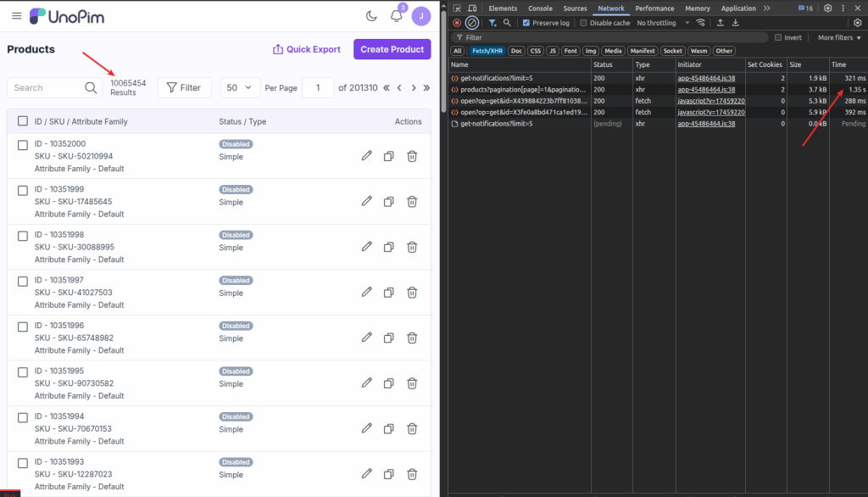Viewport: 868px width, 497px height.
Task: Open products Filter button
Action: point(184,87)
